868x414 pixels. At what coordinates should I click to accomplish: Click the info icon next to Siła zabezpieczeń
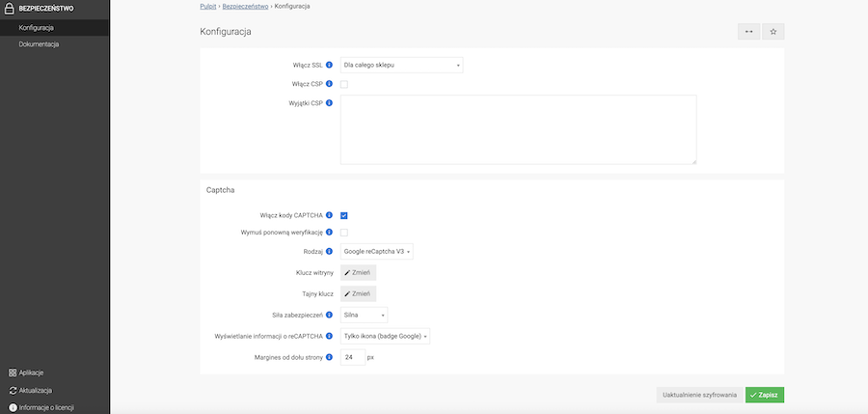point(330,314)
